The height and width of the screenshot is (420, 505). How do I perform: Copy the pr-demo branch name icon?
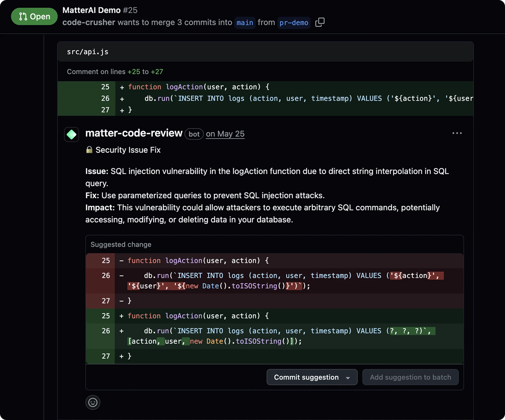pyautogui.click(x=320, y=22)
